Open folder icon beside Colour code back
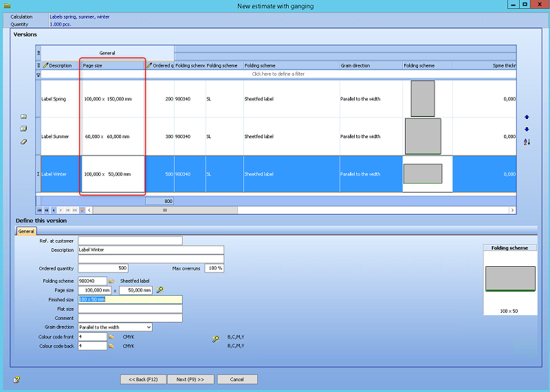Image resolution: width=550 pixels, height=392 pixels. pos(111,346)
